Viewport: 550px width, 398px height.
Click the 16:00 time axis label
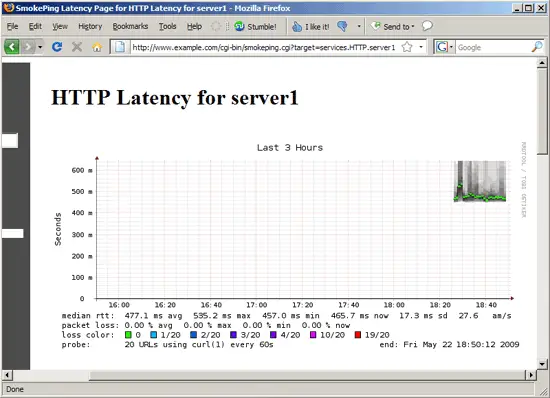[119, 305]
